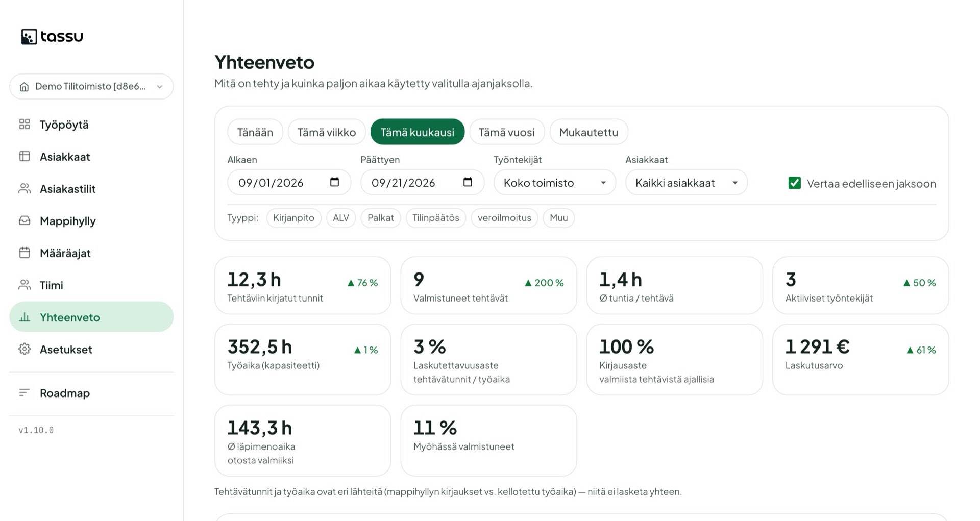Screen dimensions: 980x521
Task: Toggle the Muu type filter chip
Action: point(558,218)
